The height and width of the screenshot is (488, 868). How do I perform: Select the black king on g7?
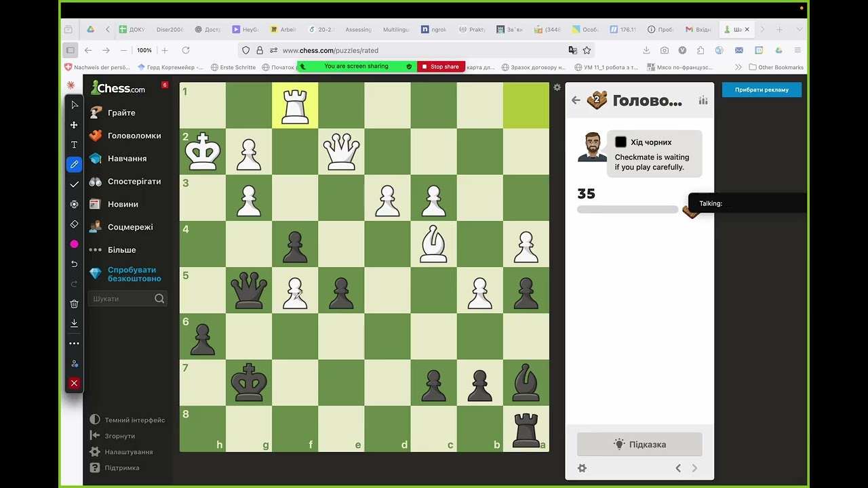point(249,382)
